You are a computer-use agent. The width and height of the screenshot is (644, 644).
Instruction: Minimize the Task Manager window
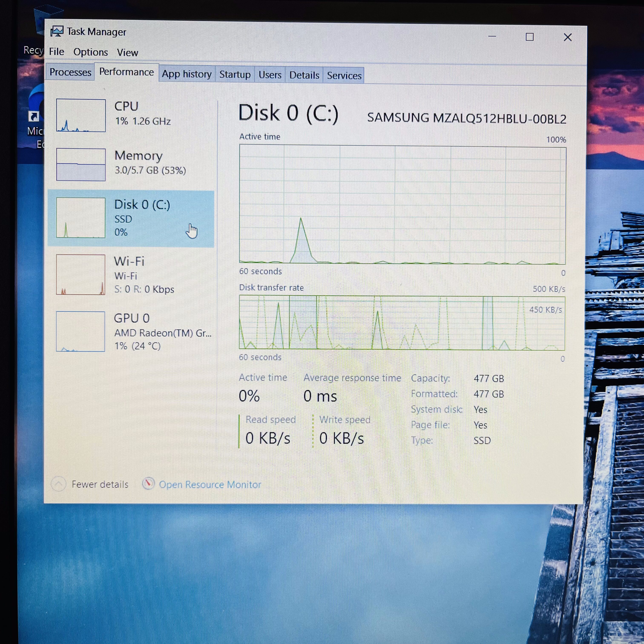pyautogui.click(x=492, y=36)
